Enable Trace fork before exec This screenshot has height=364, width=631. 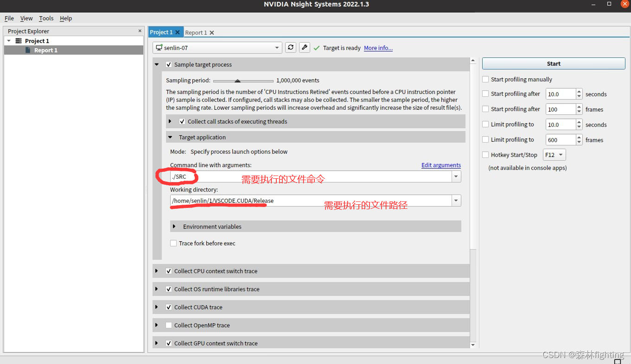[173, 243]
